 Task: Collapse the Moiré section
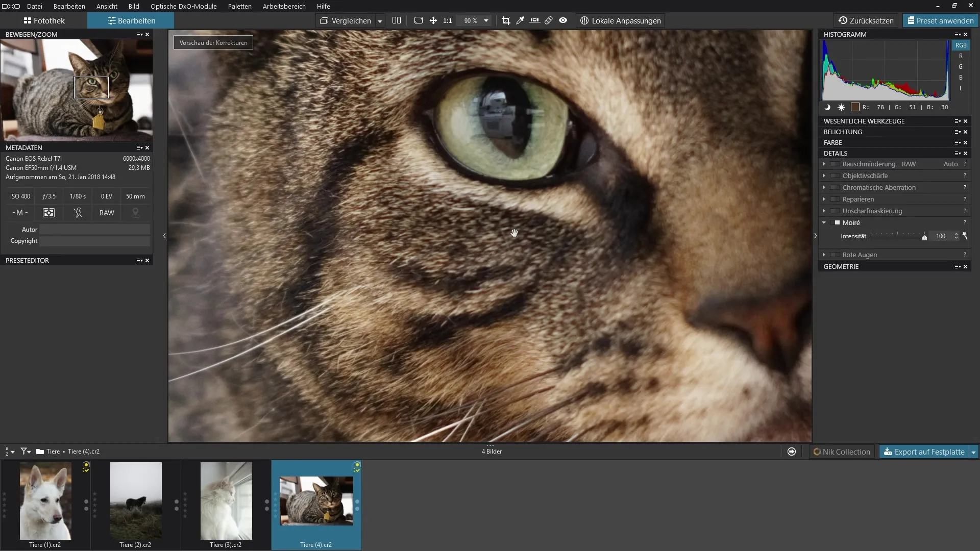tap(824, 222)
